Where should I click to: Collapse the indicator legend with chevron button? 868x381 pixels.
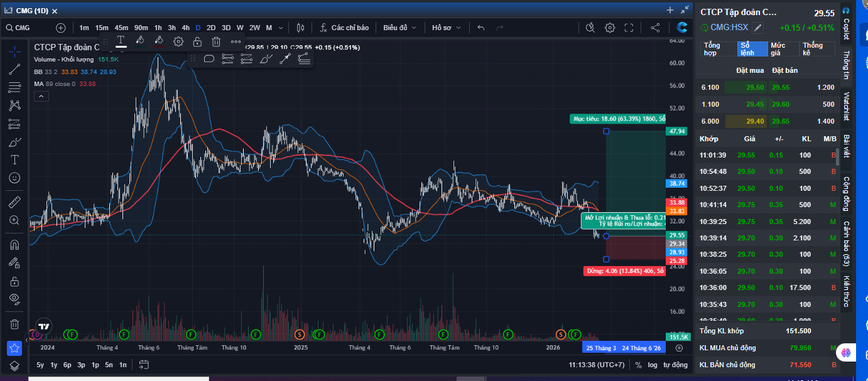click(41, 96)
